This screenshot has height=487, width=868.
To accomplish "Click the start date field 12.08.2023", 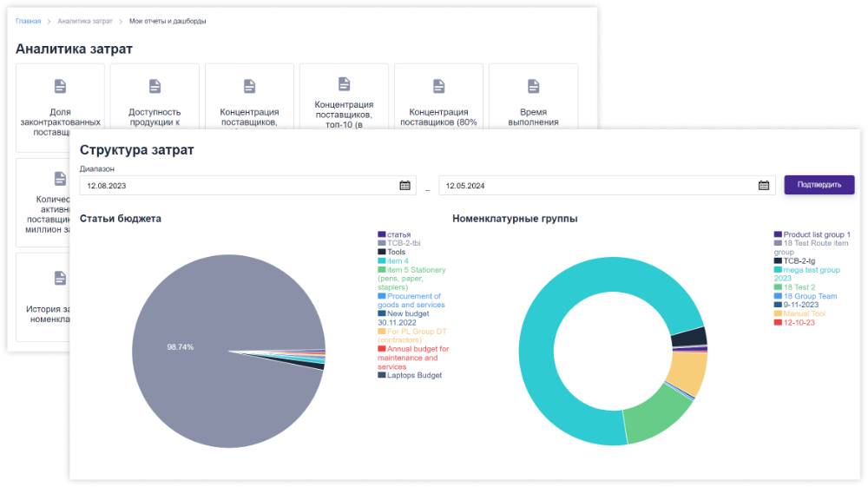I will pos(234,185).
